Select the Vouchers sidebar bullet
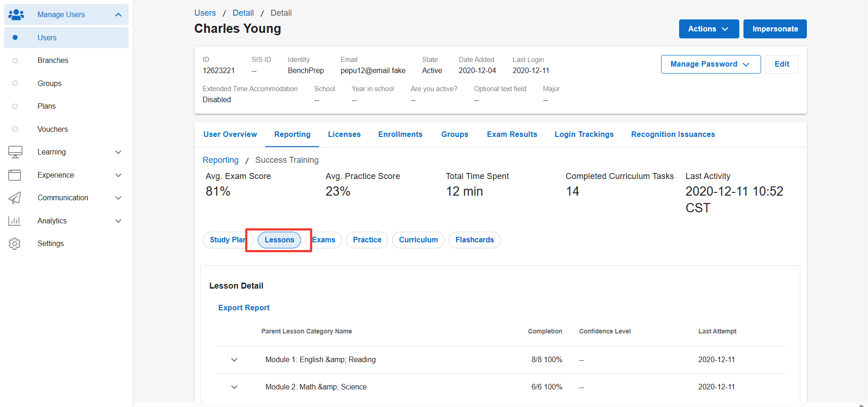 [15, 129]
